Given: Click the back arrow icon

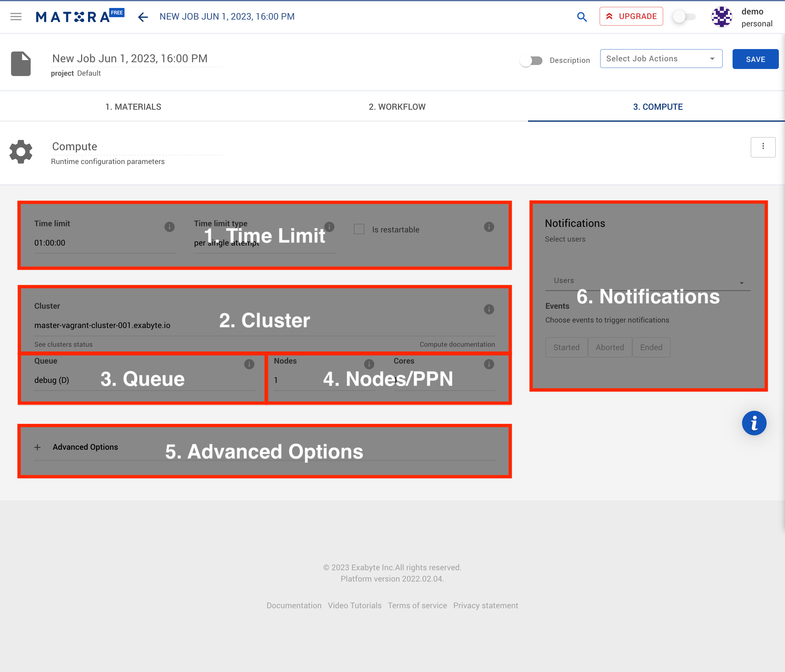Looking at the screenshot, I should tap(143, 17).
